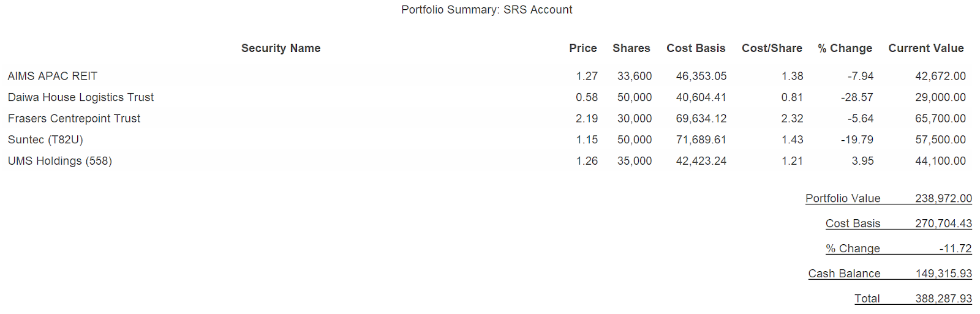Select the Shares column header

(631, 48)
